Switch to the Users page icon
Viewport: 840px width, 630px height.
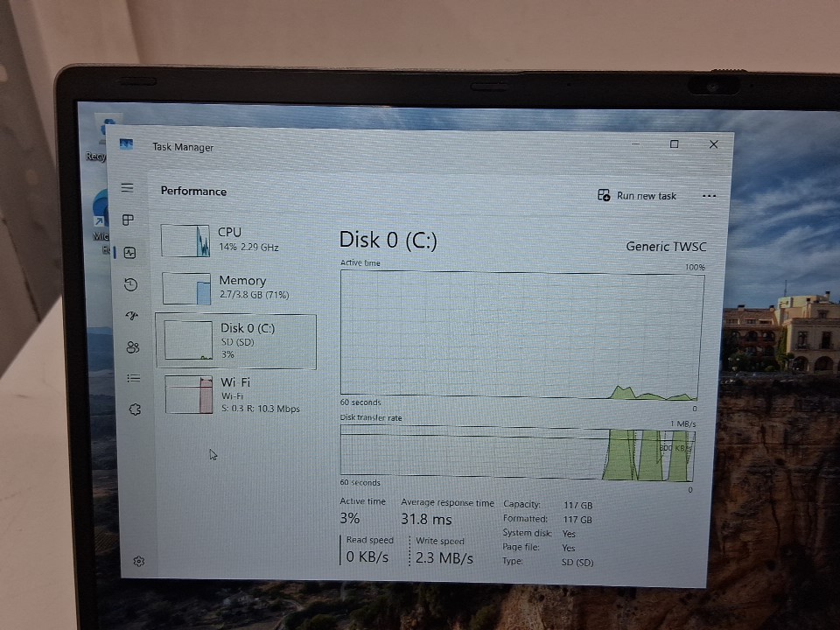pos(133,347)
